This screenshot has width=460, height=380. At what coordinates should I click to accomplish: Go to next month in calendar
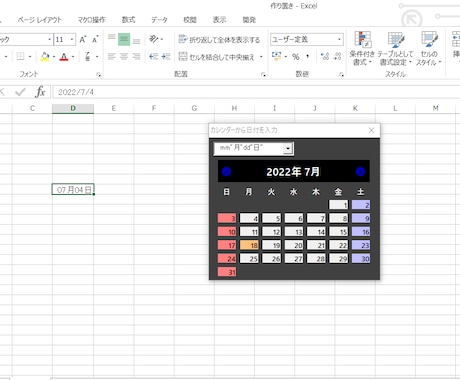point(360,171)
